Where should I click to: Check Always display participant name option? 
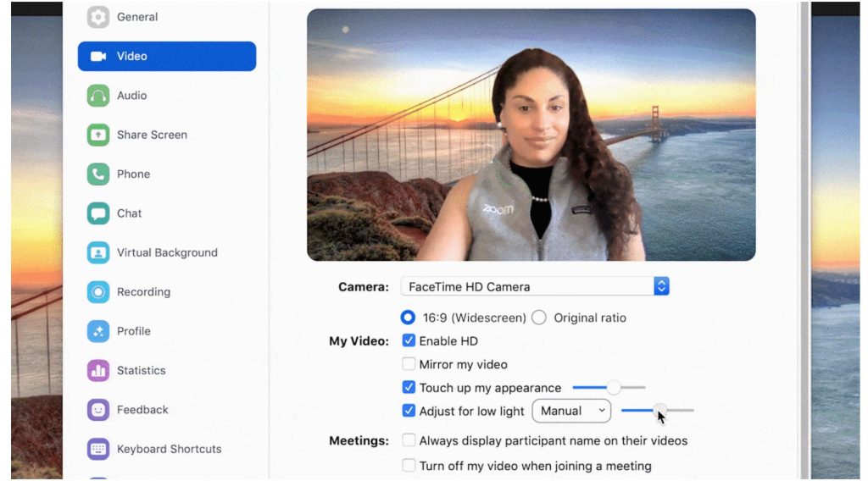[x=409, y=440]
